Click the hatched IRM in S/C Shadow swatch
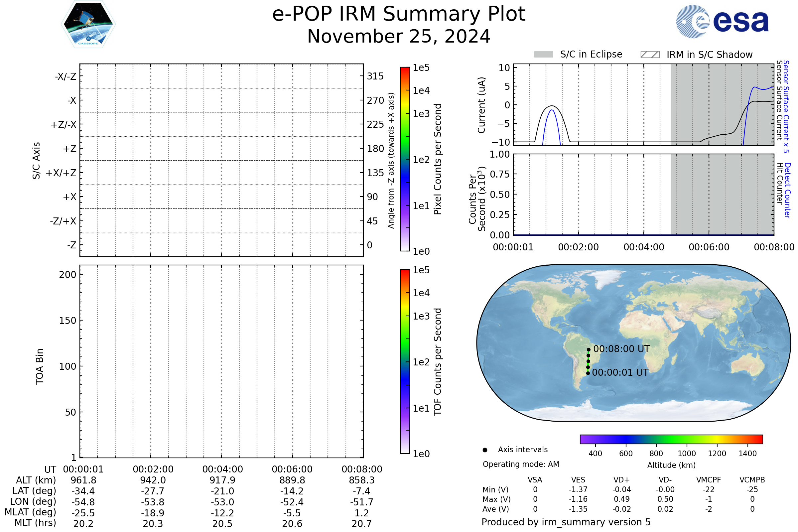 click(x=650, y=55)
